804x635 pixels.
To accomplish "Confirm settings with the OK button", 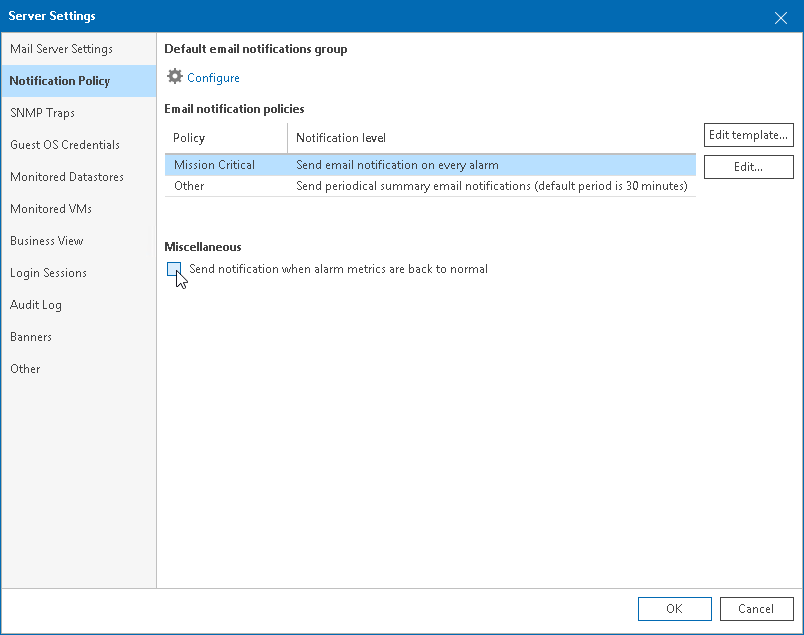I will (x=674, y=608).
